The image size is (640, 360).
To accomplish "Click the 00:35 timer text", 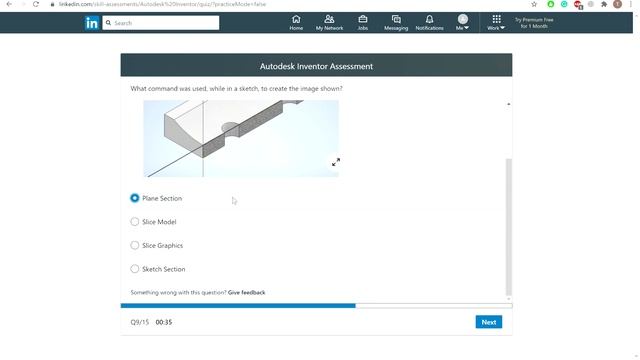I will pos(164,322).
